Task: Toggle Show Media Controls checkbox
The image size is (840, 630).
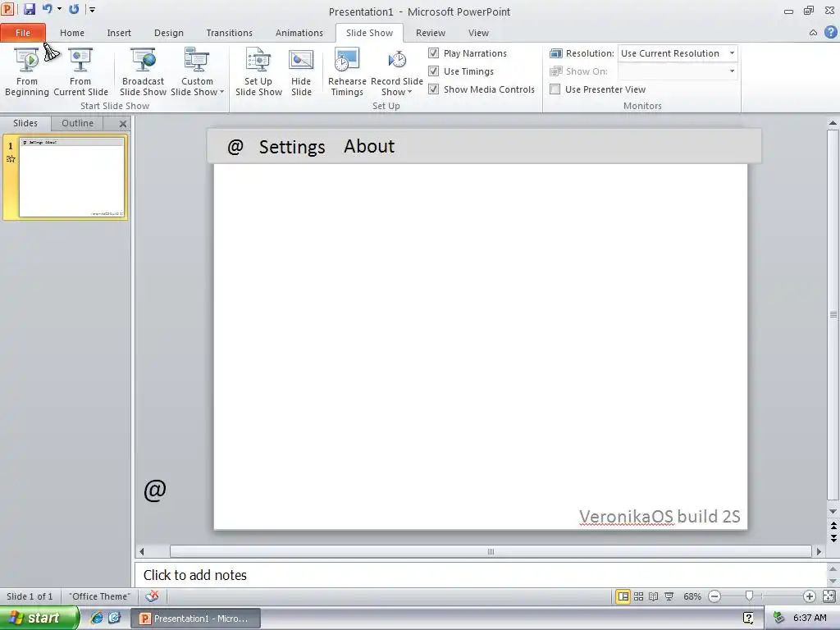Action: 433,89
